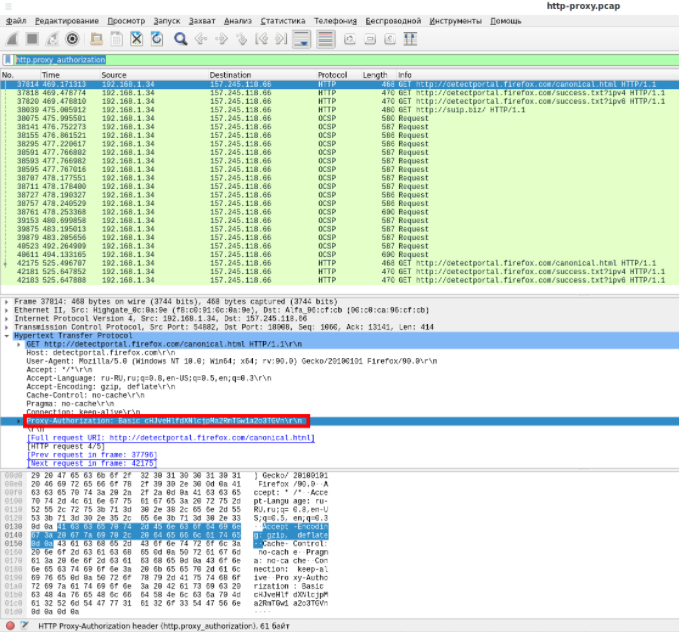Edit capture file comment in status bar
Screen dimensions: 679x632
pos(24,626)
